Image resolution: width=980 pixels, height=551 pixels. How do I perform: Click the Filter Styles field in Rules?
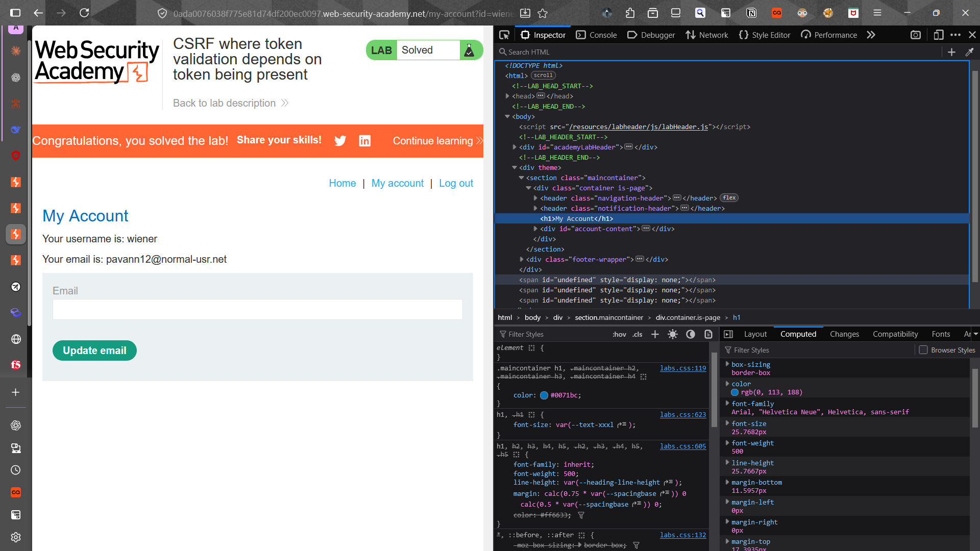[554, 334]
